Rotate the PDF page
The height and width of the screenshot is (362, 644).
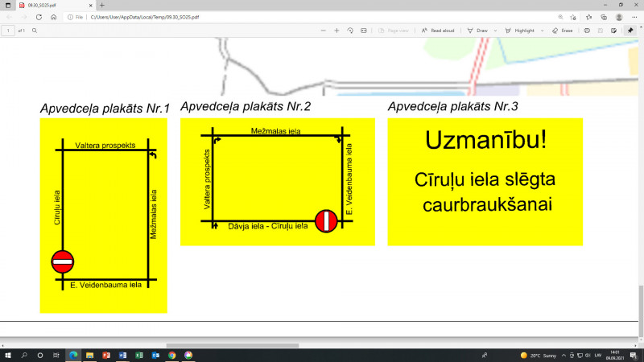pos(350,30)
